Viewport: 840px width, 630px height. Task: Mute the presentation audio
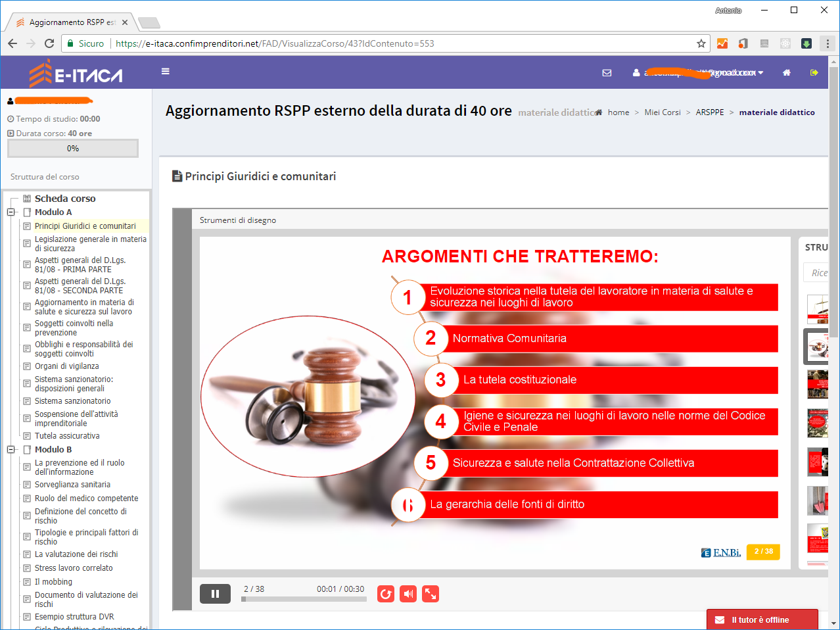tap(408, 594)
